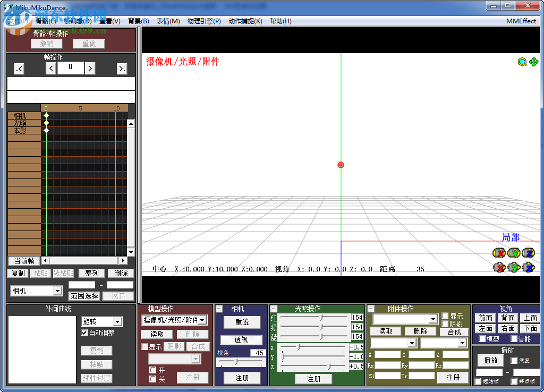The image size is (544, 392).
Task: Click the 播放 play button
Action: point(490,360)
